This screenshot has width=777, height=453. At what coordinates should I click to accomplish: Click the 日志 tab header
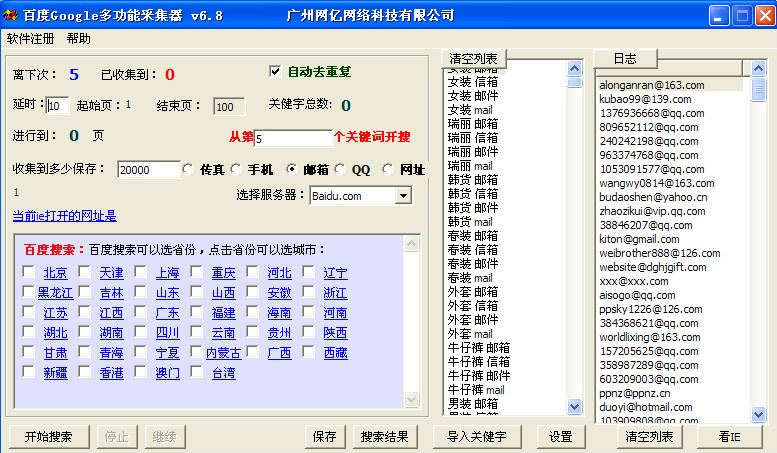point(625,58)
